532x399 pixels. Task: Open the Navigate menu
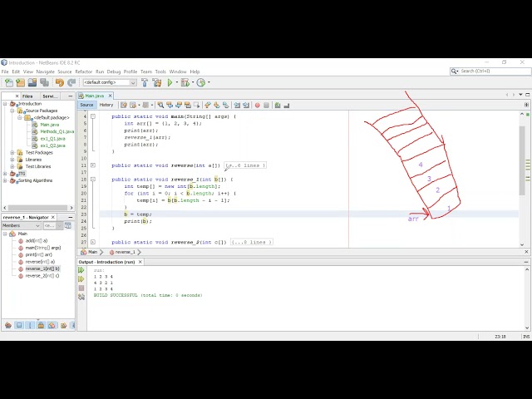(45, 71)
